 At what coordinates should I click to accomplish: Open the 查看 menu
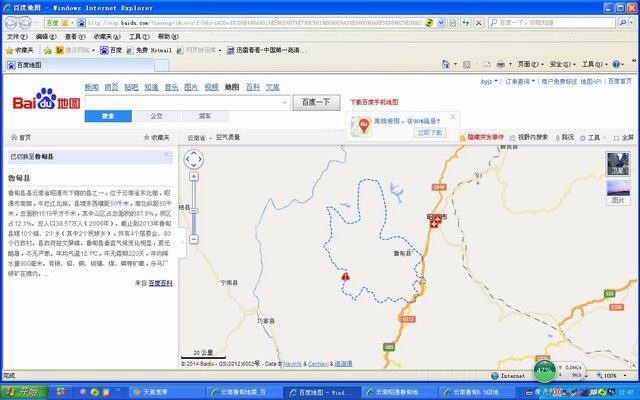(x=75, y=37)
